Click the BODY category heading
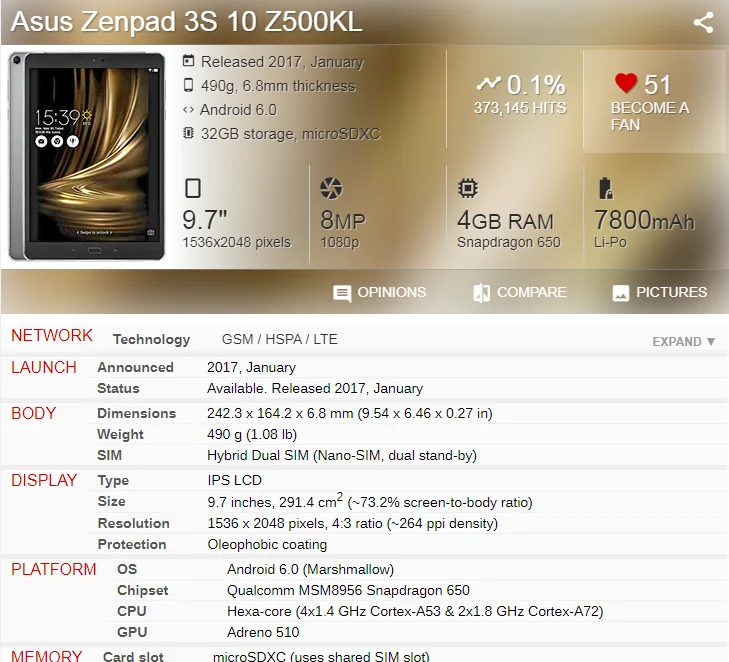This screenshot has height=662, width=729. pyautogui.click(x=33, y=413)
